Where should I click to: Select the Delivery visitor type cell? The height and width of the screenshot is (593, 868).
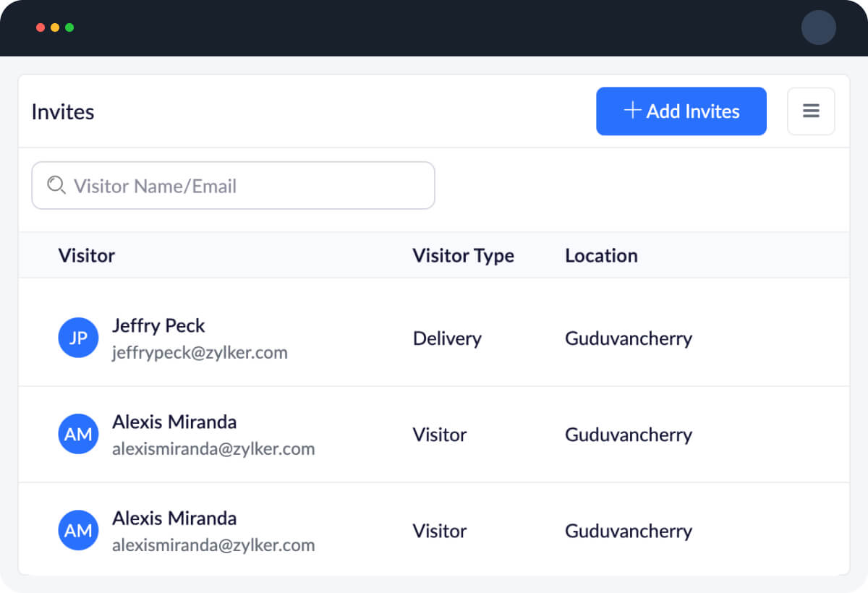[447, 338]
